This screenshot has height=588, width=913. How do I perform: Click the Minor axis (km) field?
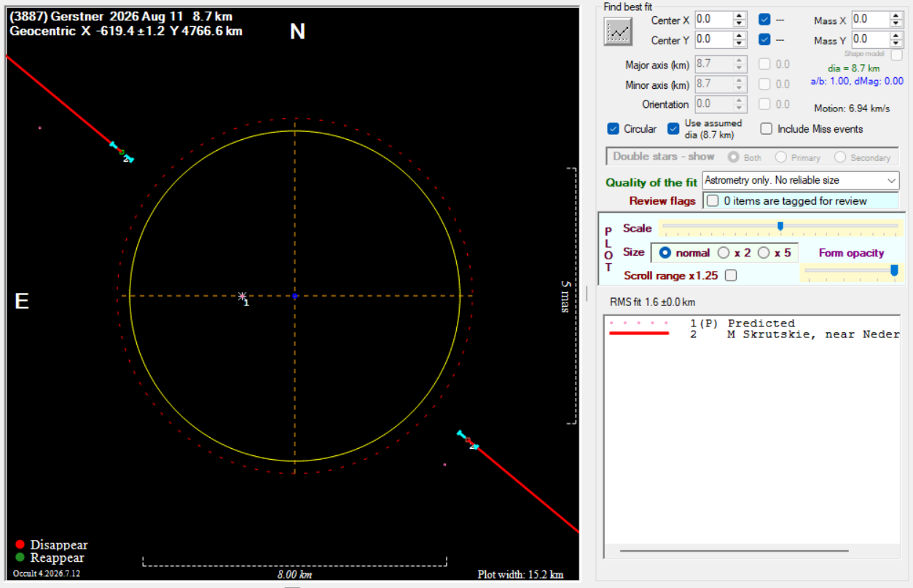pyautogui.click(x=713, y=84)
